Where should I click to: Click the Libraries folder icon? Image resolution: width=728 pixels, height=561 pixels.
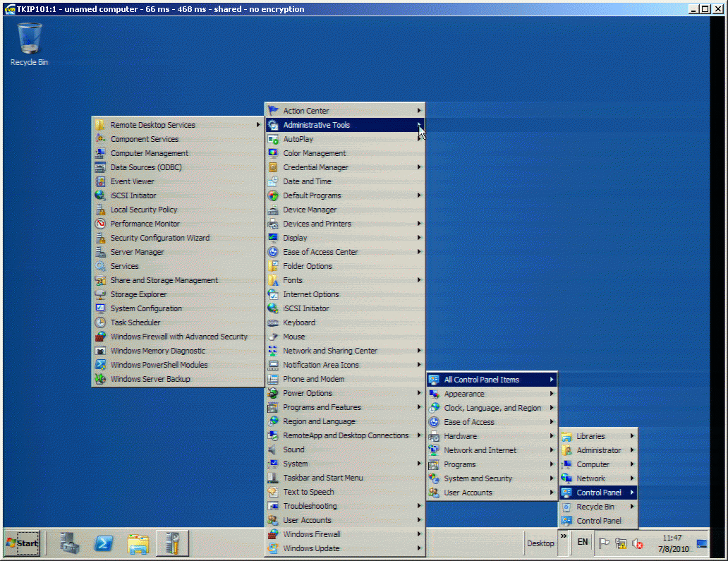[566, 436]
